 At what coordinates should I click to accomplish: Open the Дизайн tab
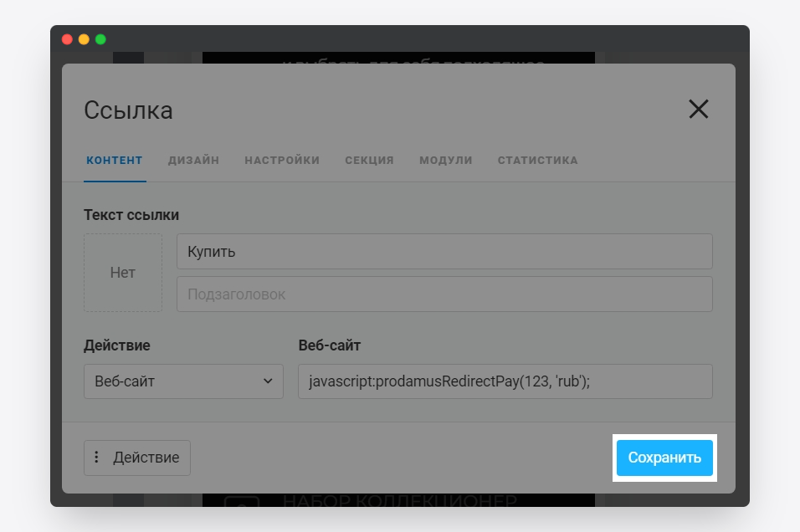193,161
